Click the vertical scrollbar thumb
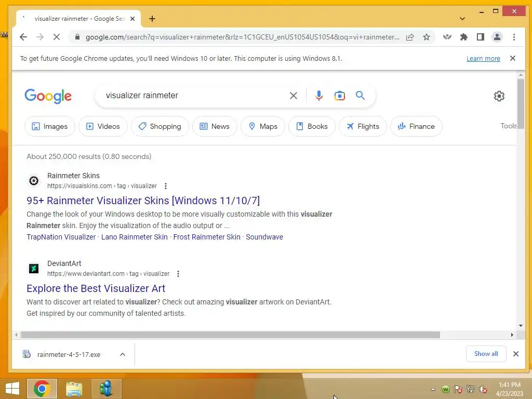Screen dimensions: 532x399 pos(521,104)
